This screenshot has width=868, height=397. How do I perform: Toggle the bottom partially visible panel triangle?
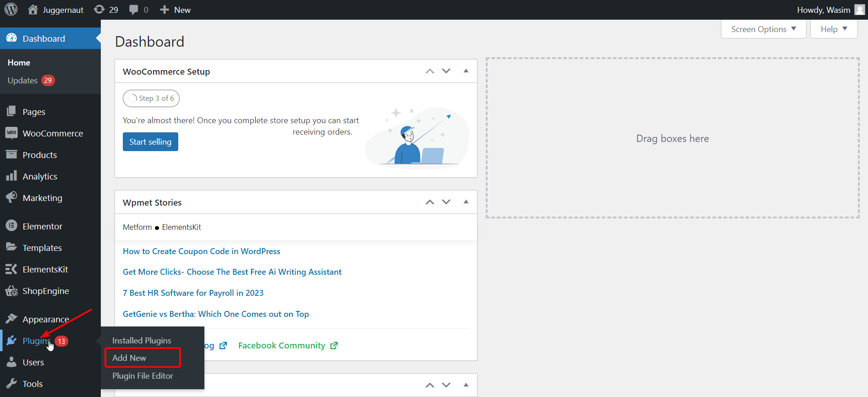pyautogui.click(x=466, y=385)
